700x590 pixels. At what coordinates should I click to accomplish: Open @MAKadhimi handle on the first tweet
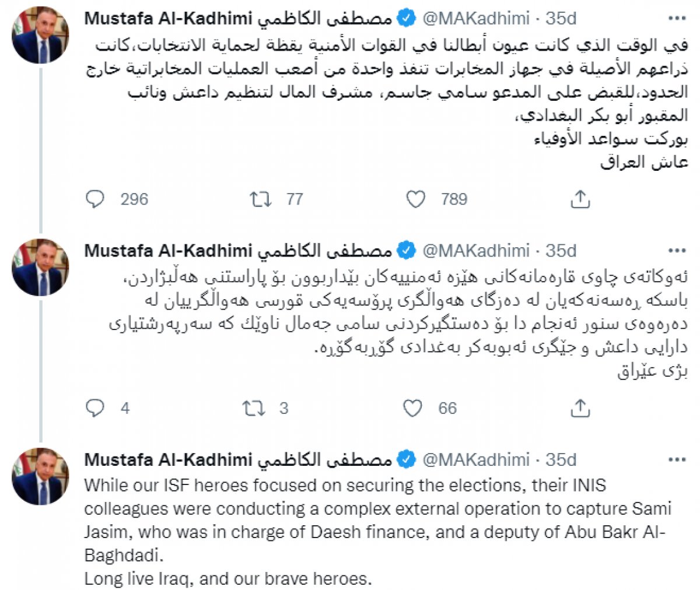[x=475, y=19]
